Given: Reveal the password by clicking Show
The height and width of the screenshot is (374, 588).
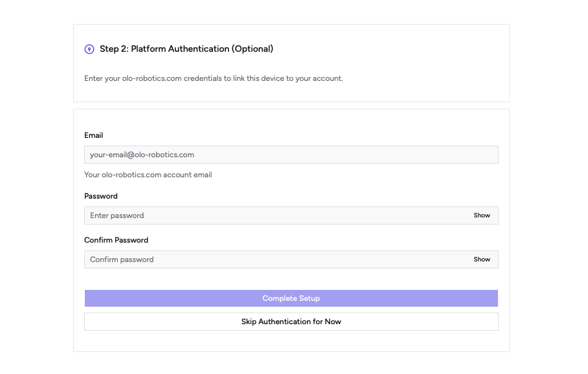Looking at the screenshot, I should click(x=482, y=215).
